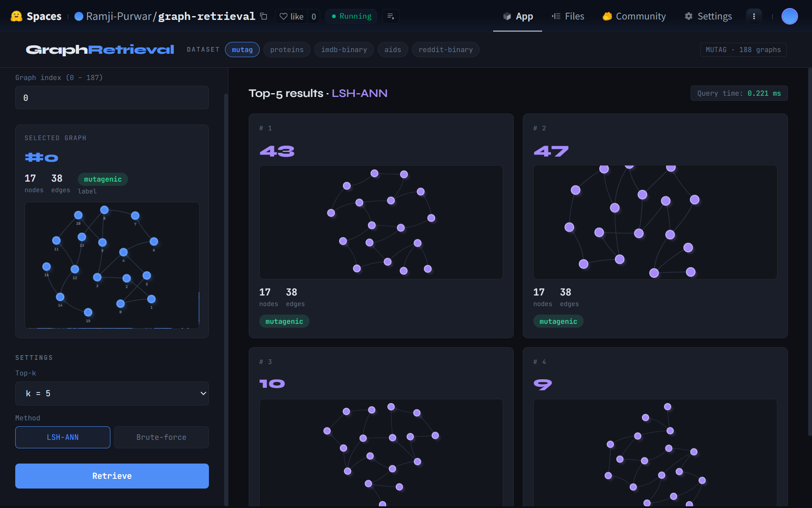Screen dimensions: 812x508
Task: Click node 6 in the selected graph
Action: point(154,241)
